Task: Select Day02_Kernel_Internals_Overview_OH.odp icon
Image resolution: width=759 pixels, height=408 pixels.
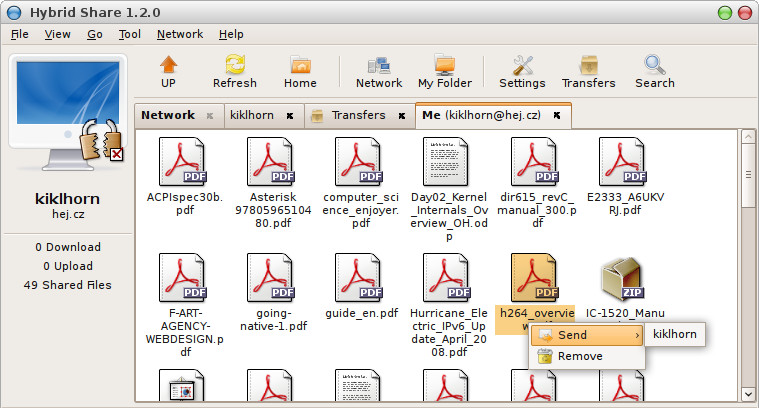Action: pyautogui.click(x=446, y=162)
